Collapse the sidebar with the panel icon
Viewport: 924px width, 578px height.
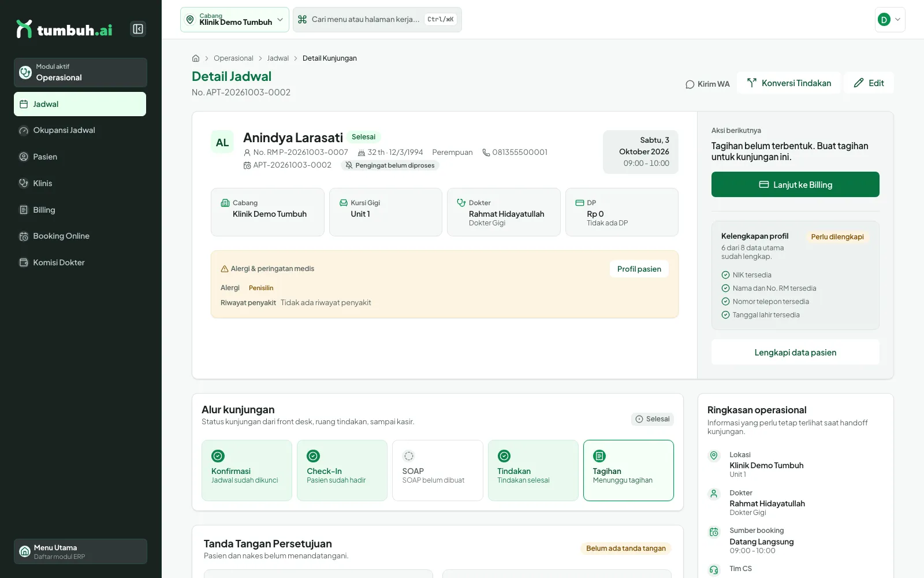click(x=138, y=29)
